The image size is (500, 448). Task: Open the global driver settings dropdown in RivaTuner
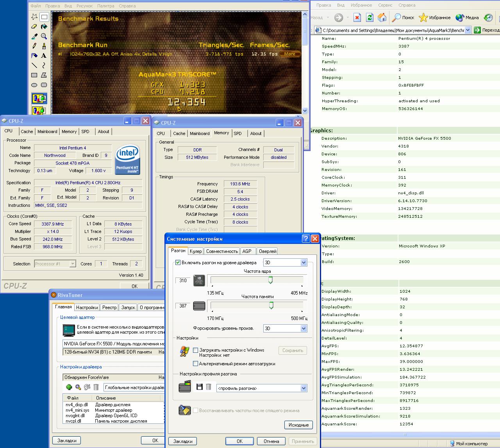point(134,388)
